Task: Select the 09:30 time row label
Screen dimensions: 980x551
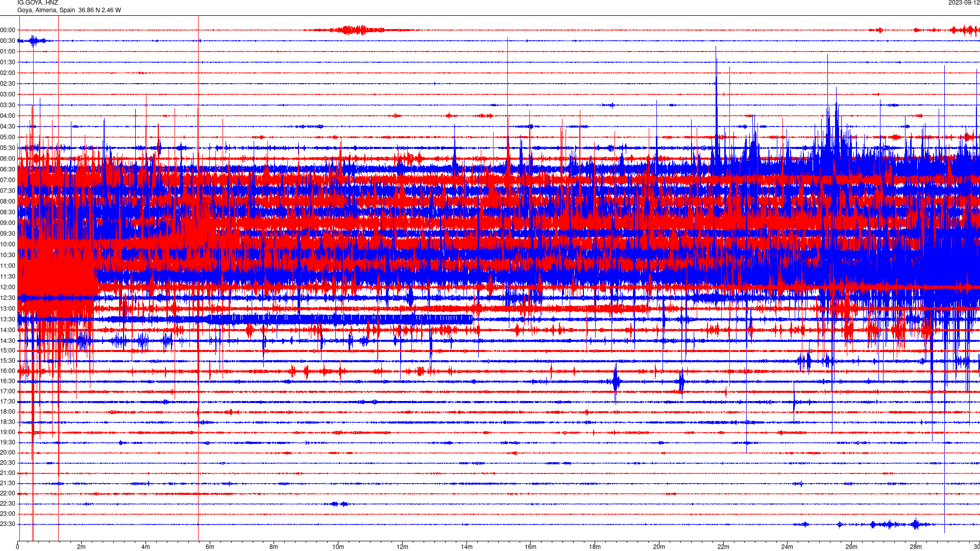Action: click(8, 234)
